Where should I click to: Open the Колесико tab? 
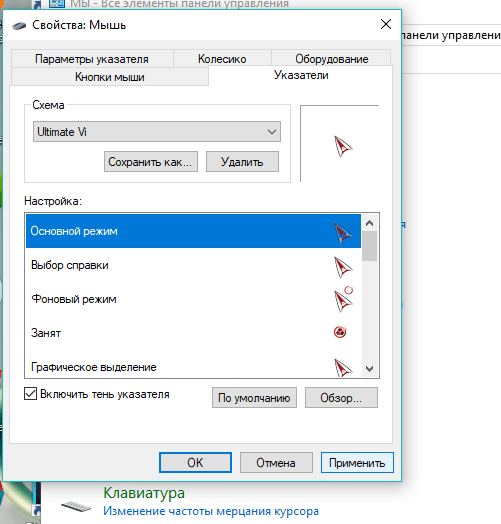click(222, 58)
